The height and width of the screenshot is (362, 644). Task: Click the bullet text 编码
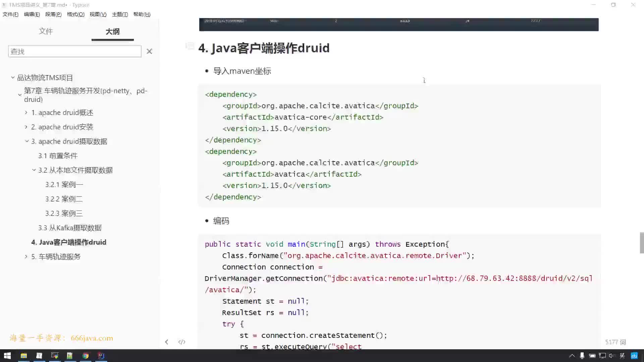(x=221, y=221)
